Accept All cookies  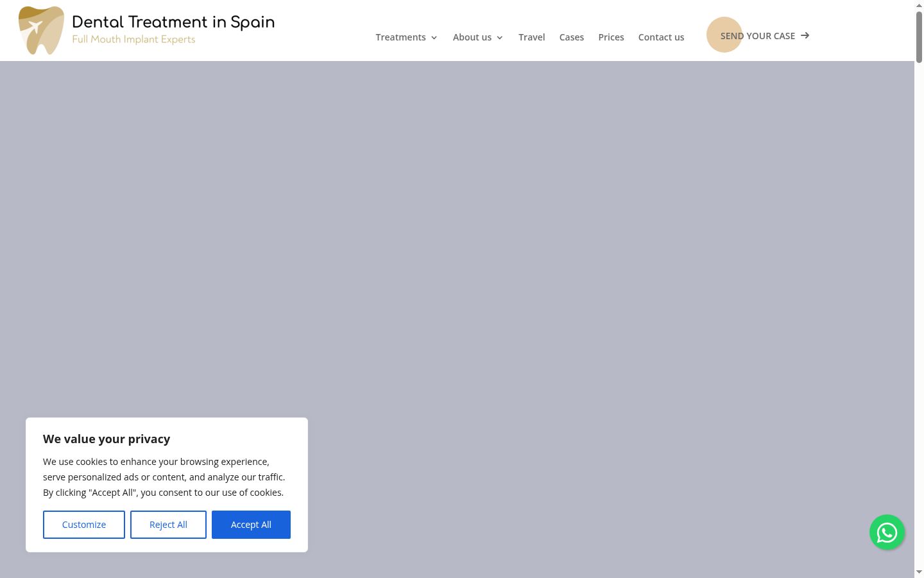tap(251, 525)
